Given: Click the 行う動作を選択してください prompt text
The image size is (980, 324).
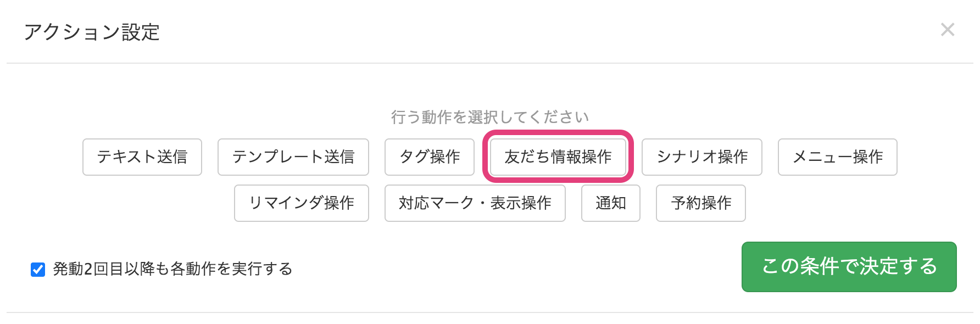Looking at the screenshot, I should (490, 117).
